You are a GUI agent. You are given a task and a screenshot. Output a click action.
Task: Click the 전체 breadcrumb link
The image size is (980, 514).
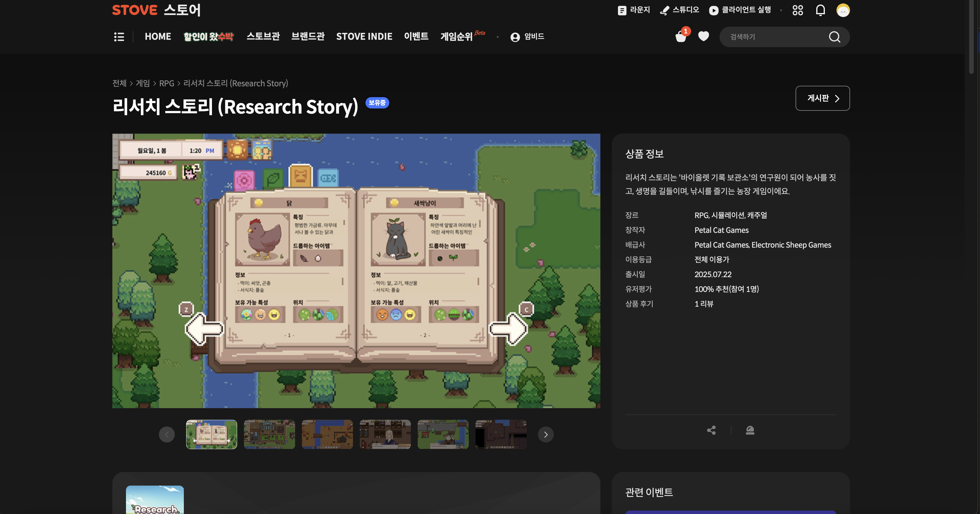(x=119, y=83)
